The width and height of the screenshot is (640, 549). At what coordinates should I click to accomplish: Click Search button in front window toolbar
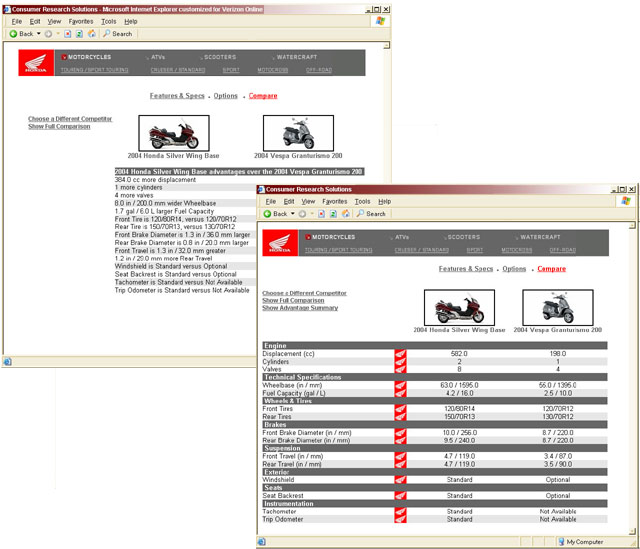click(x=371, y=214)
